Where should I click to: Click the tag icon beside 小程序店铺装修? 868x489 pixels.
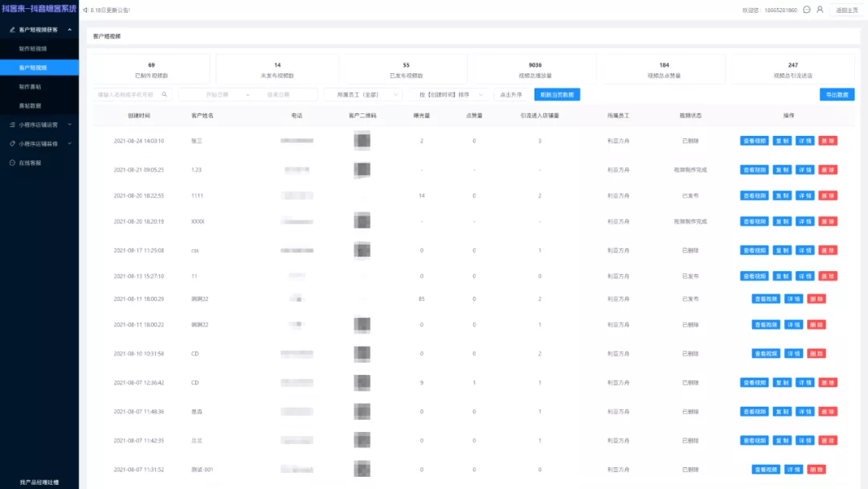[x=11, y=144]
